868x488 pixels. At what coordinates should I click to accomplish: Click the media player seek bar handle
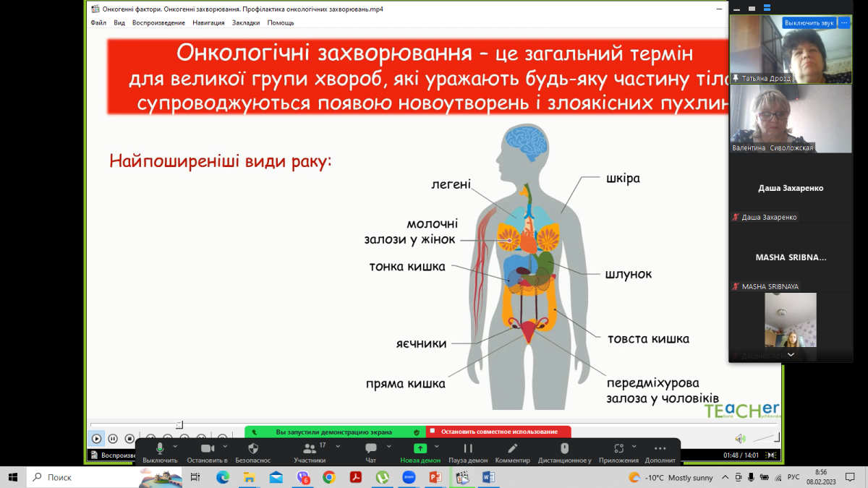pos(179,424)
